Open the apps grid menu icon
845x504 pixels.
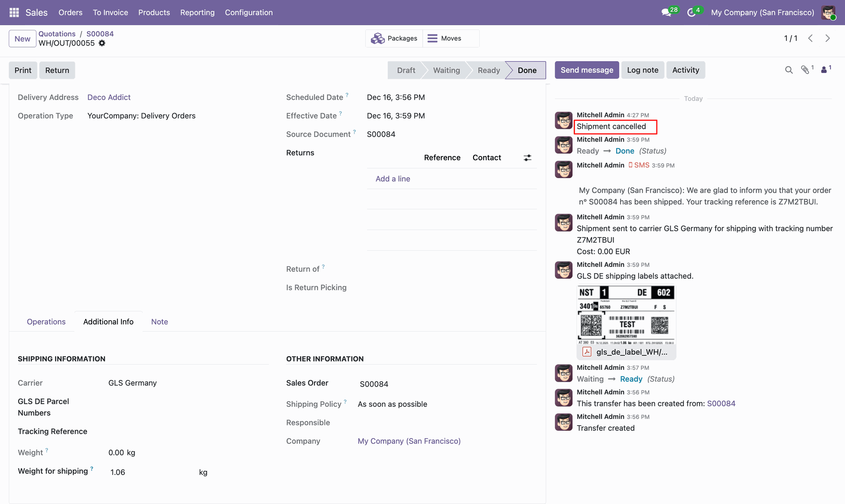(14, 12)
